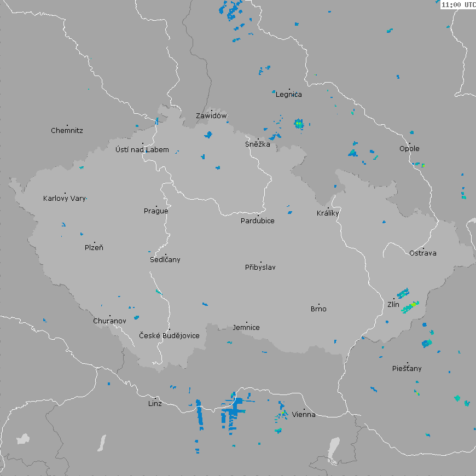Select the České Budějovice label
The height and width of the screenshot is (476, 476).
[x=169, y=336]
